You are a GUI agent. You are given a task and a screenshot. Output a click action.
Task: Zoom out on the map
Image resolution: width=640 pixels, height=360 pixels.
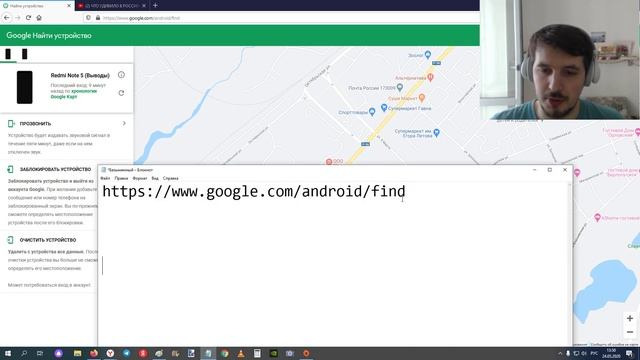(x=630, y=332)
